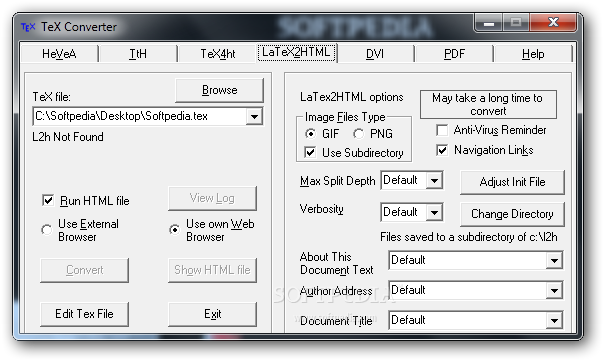
Task: Choose PNG image files type
Action: 358,134
